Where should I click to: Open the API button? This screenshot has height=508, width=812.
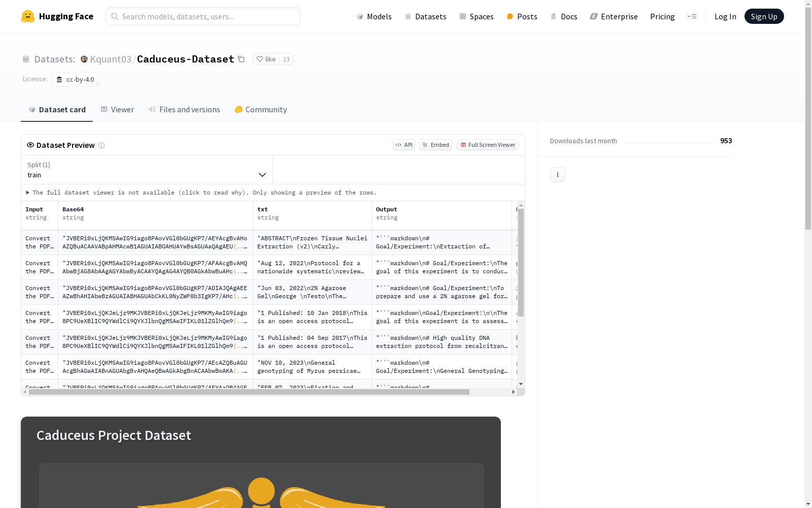pos(404,145)
